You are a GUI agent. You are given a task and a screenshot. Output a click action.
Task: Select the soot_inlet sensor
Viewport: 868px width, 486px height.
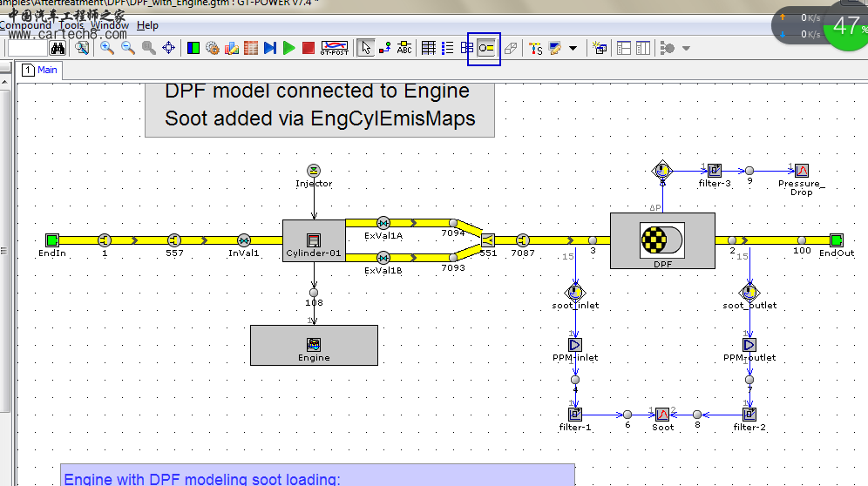[x=575, y=293]
